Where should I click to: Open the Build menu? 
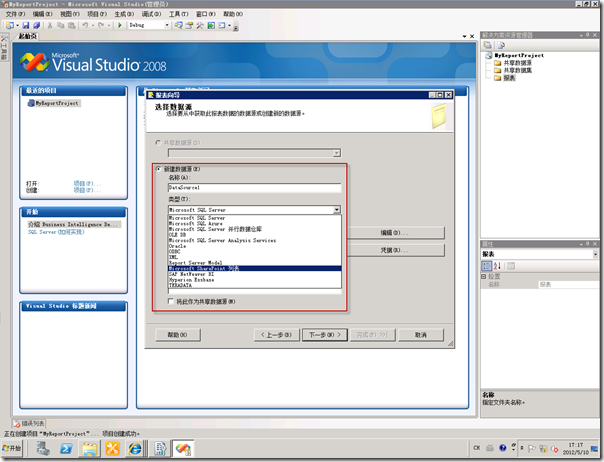[124, 14]
